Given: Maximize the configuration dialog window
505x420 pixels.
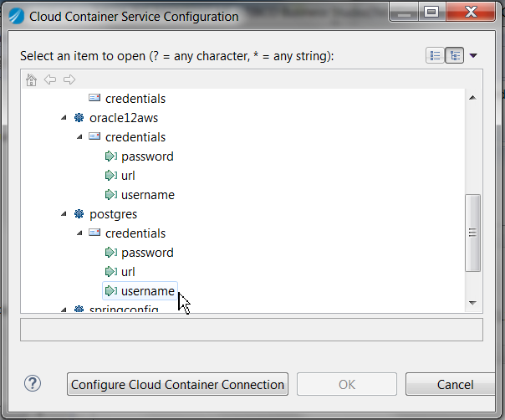Looking at the screenshot, I should tap(431, 13).
